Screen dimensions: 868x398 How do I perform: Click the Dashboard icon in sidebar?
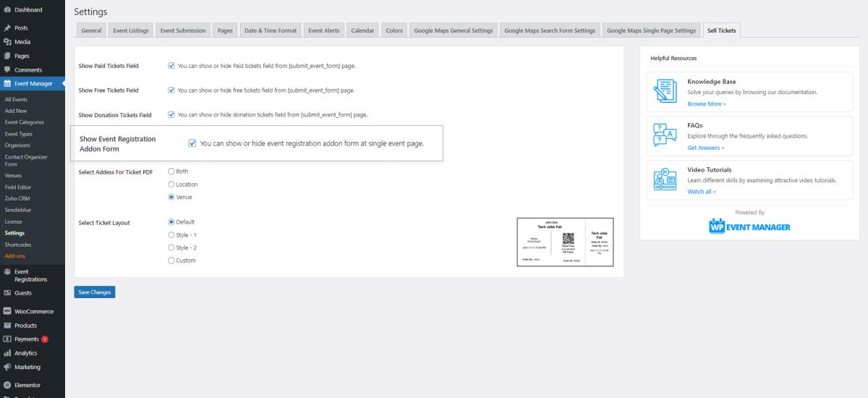pos(7,10)
